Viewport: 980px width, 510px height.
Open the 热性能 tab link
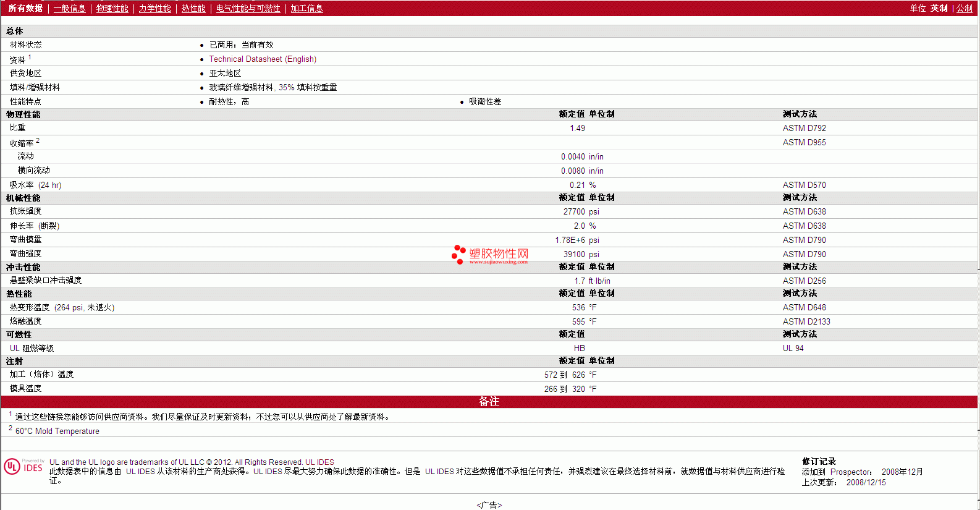[x=193, y=9]
